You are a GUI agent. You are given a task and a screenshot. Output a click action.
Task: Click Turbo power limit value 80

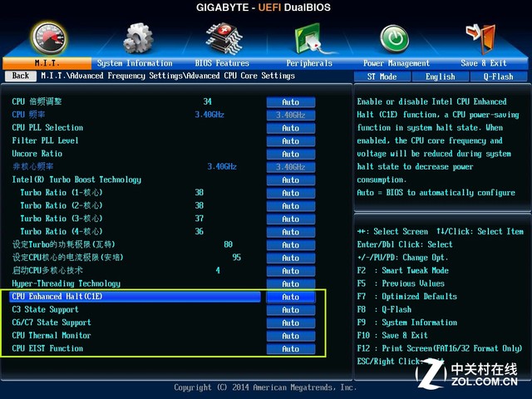[x=229, y=244]
